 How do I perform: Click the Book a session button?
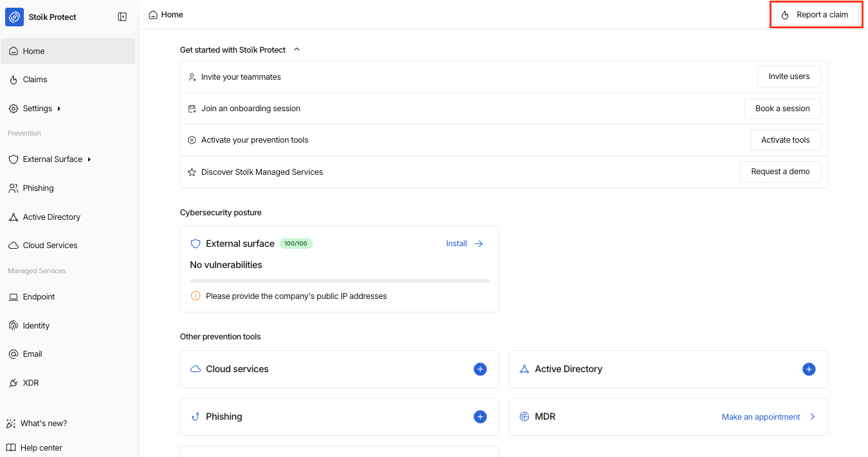pos(782,109)
